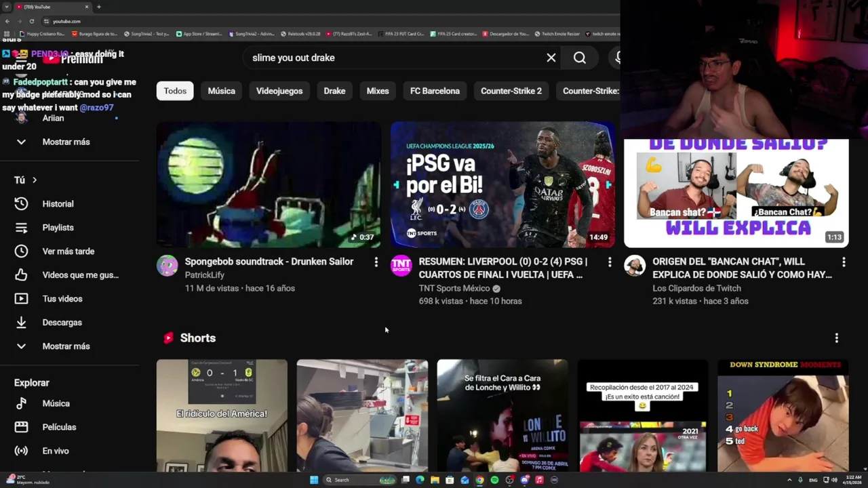Open File Explorer from the taskbar
The width and height of the screenshot is (868, 488).
coord(435,480)
